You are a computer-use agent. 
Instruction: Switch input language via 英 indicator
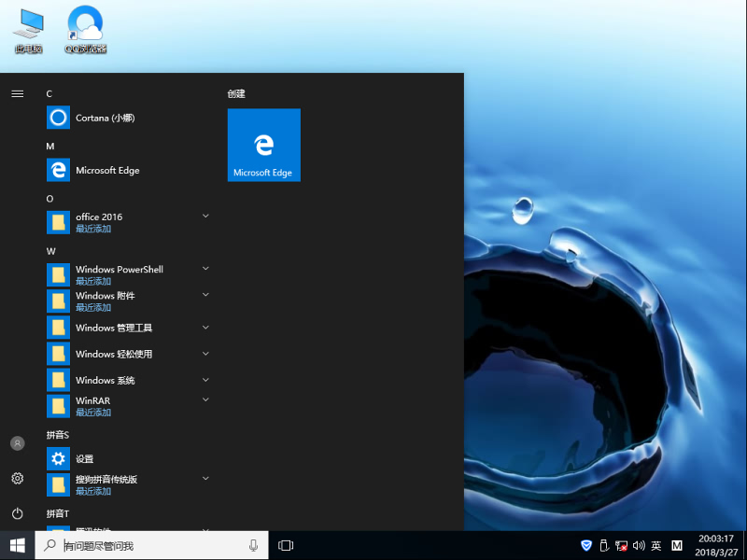[656, 545]
